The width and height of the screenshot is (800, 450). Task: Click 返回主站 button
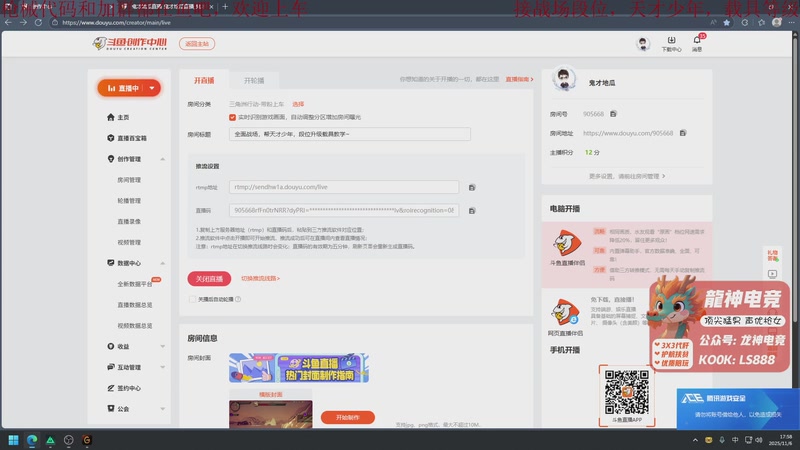[197, 44]
